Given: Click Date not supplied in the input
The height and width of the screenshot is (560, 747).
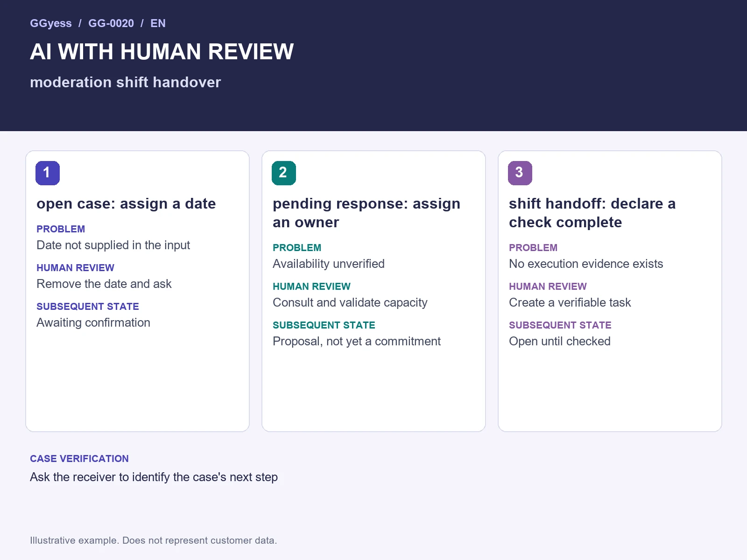Looking at the screenshot, I should click(x=113, y=245).
